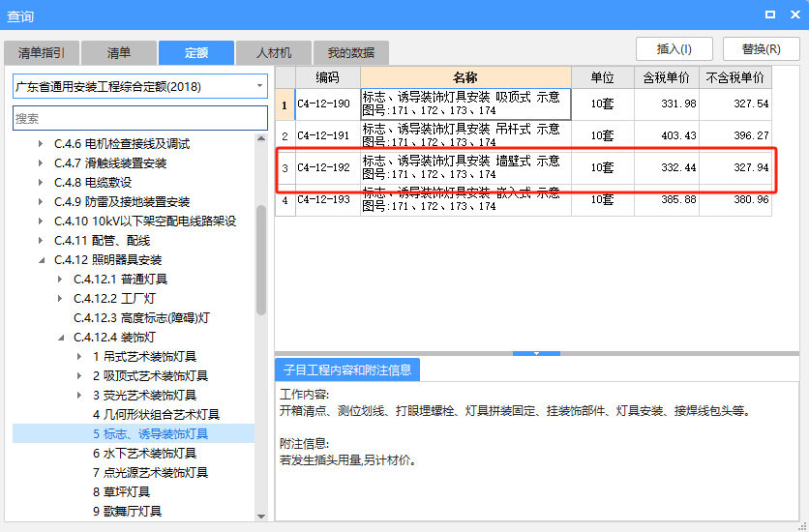
Task: Click the 墙壁式 name cell in row 3
Action: [465, 168]
